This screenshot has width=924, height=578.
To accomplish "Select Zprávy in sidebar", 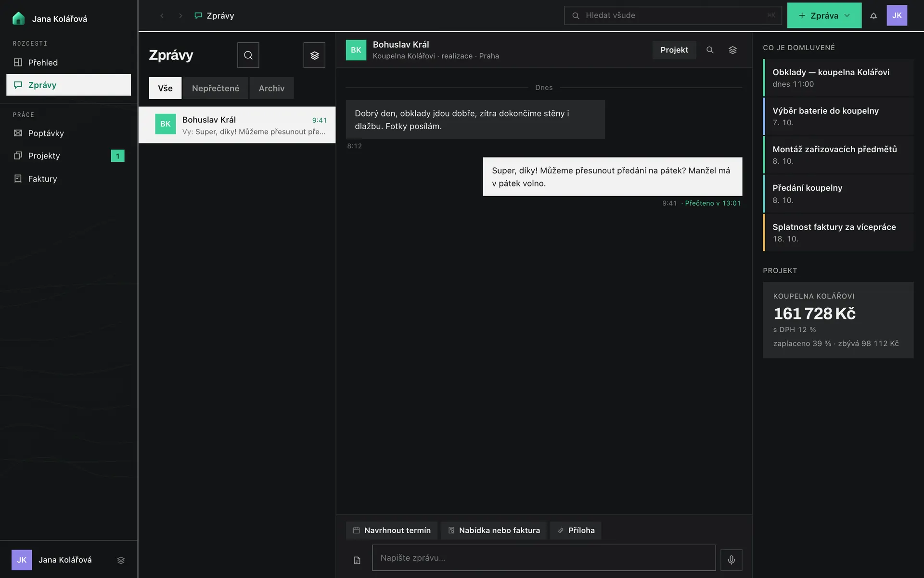I will (68, 85).
